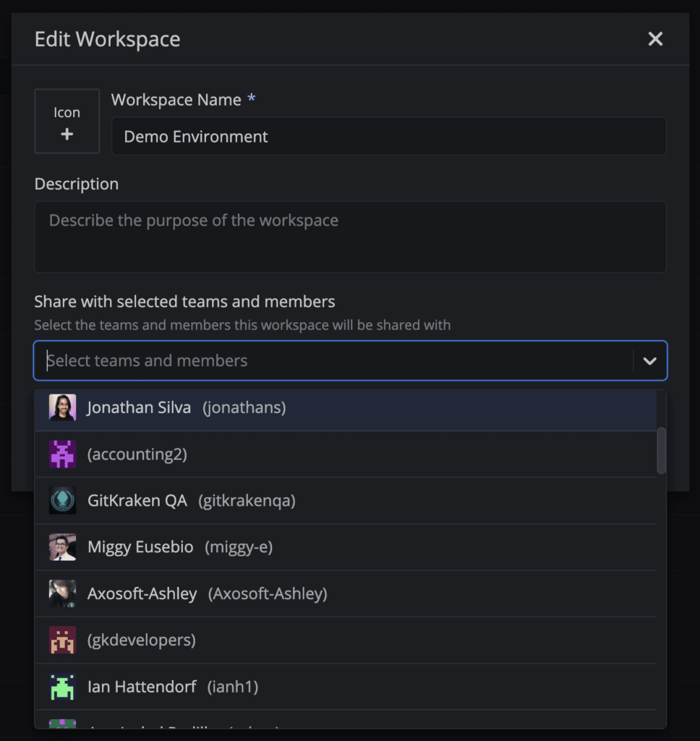Click Ian Hattendorf's green pixel avatar
Viewport: 700px width, 741px height.
pyautogui.click(x=62, y=687)
